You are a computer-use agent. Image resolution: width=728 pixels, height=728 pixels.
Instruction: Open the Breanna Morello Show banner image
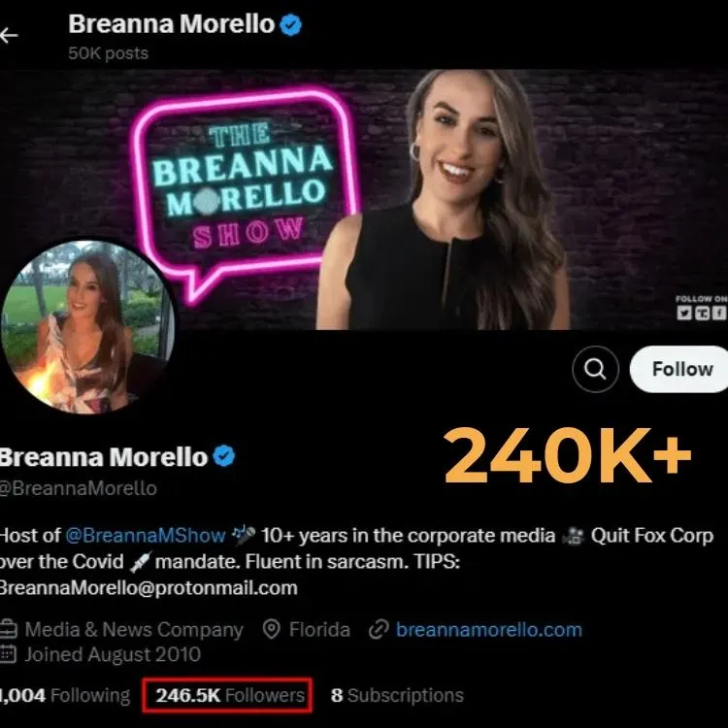coord(364,200)
